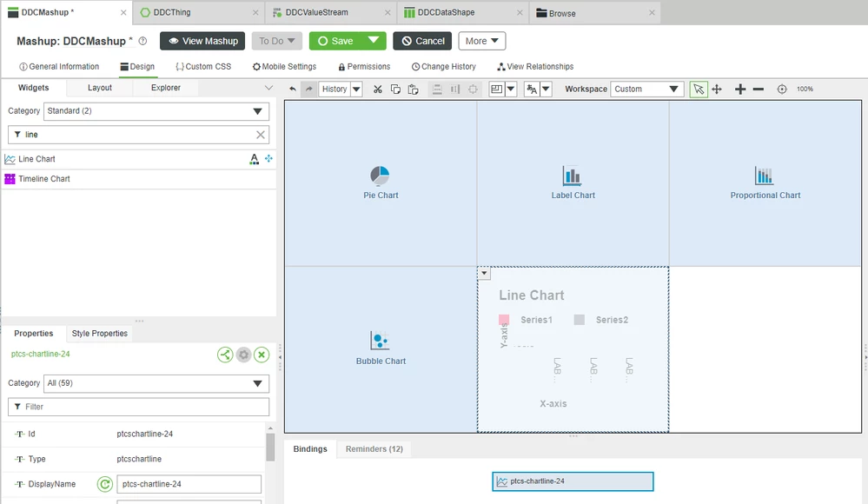Screen dimensions: 868x504
Task: Click the gear configure icon in Properties
Action: point(243,355)
